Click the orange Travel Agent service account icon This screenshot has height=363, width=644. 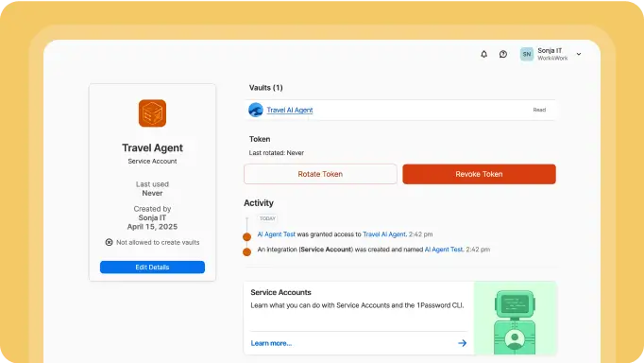tap(152, 113)
